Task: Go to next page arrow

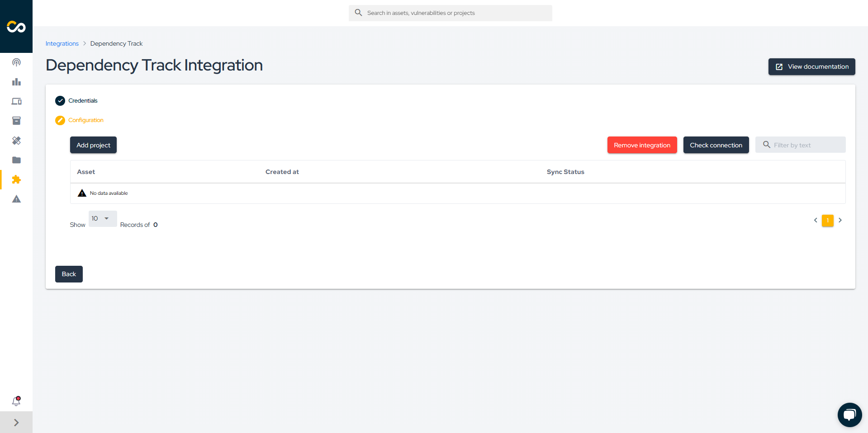Action: pos(840,220)
